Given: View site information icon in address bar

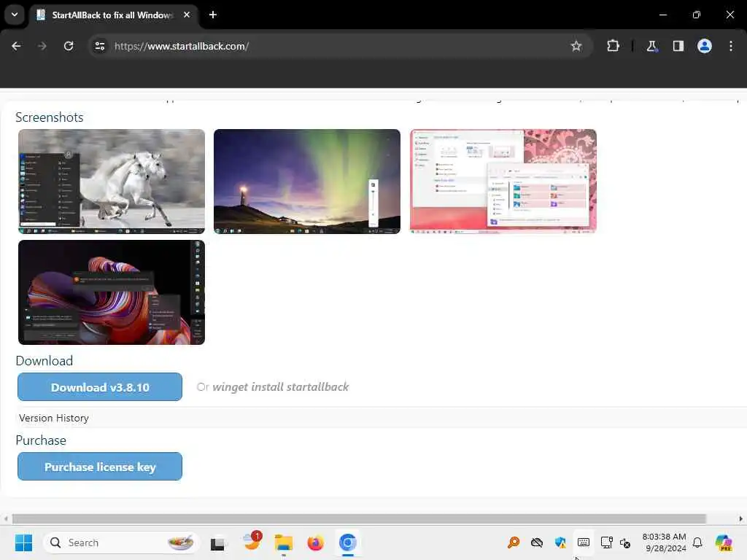Looking at the screenshot, I should pos(99,46).
